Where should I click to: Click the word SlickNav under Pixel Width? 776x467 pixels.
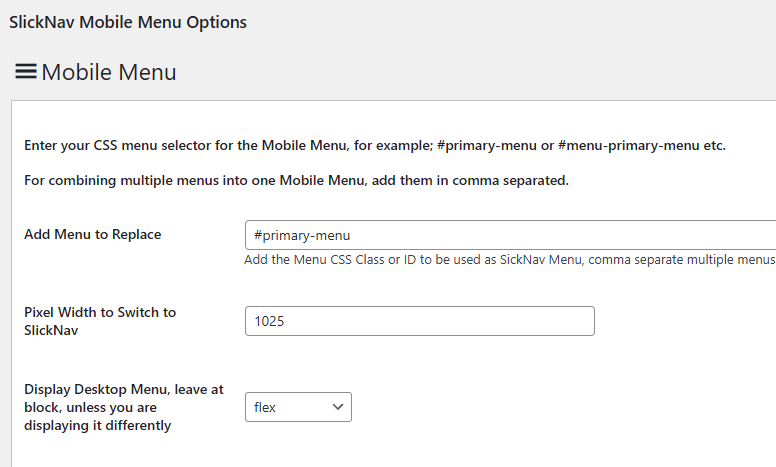51,330
